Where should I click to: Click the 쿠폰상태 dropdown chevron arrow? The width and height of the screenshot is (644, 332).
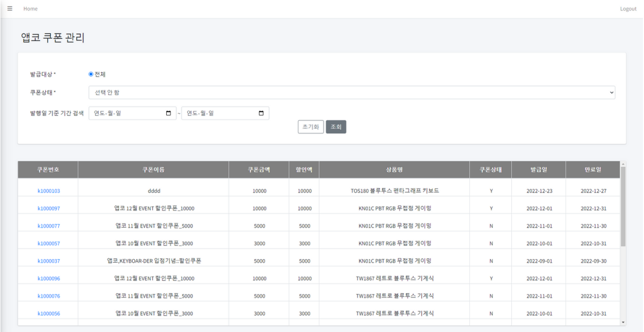point(611,92)
